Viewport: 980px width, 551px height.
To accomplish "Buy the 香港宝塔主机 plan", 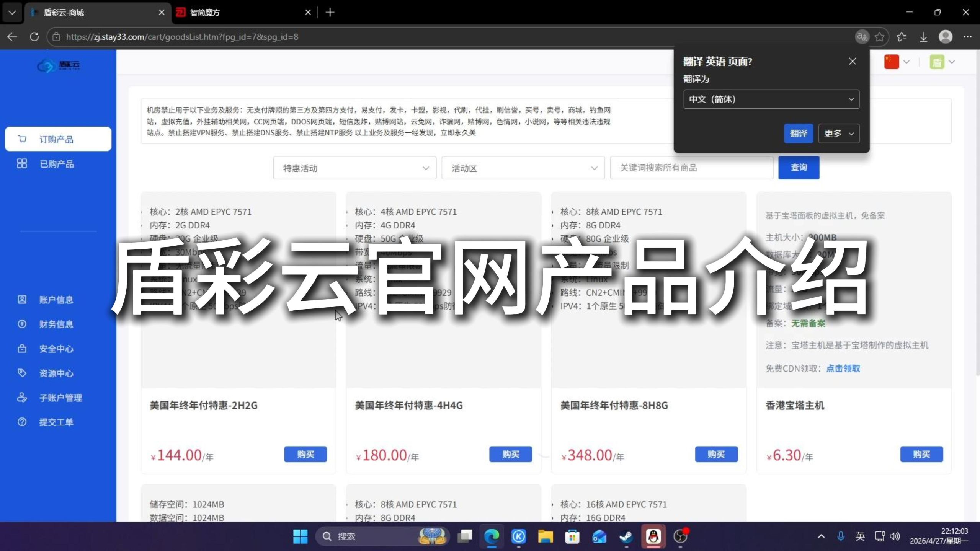I will coord(921,454).
